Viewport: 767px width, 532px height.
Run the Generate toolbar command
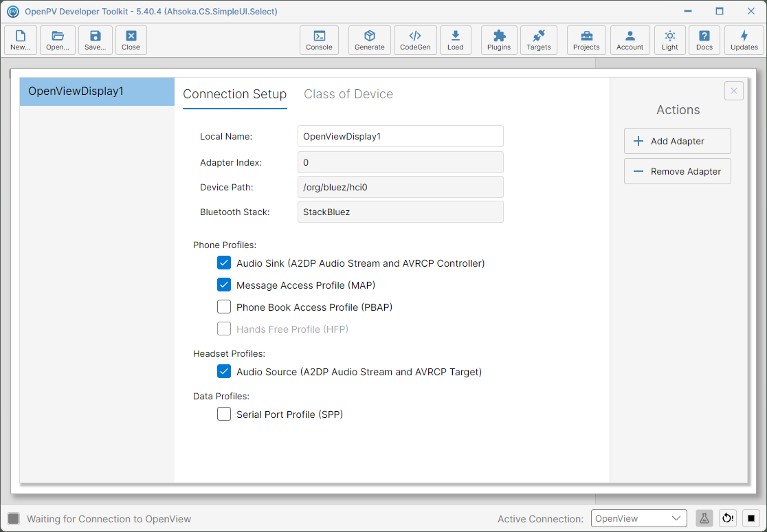[x=369, y=40]
